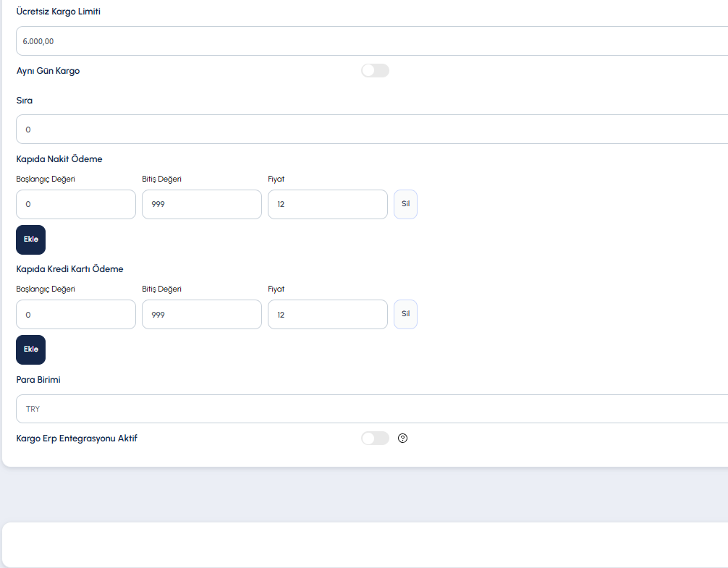Focus Bitiş Değeri under Kapıda Nakit Ödeme

[x=202, y=204]
